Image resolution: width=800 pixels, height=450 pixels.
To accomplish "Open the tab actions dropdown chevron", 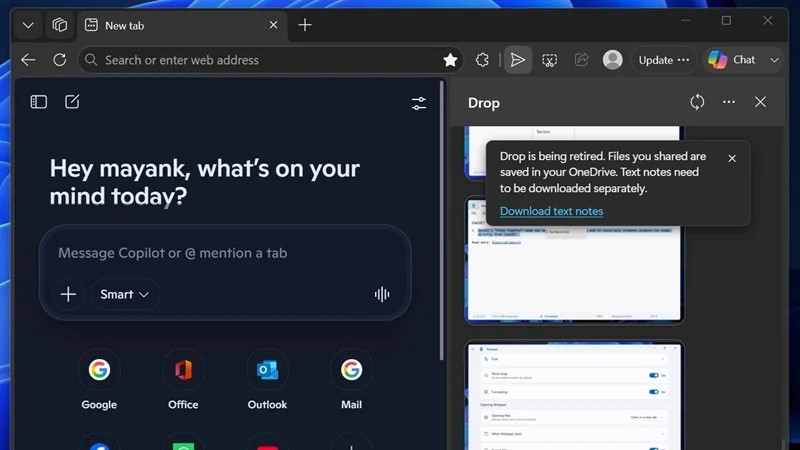I will click(28, 25).
